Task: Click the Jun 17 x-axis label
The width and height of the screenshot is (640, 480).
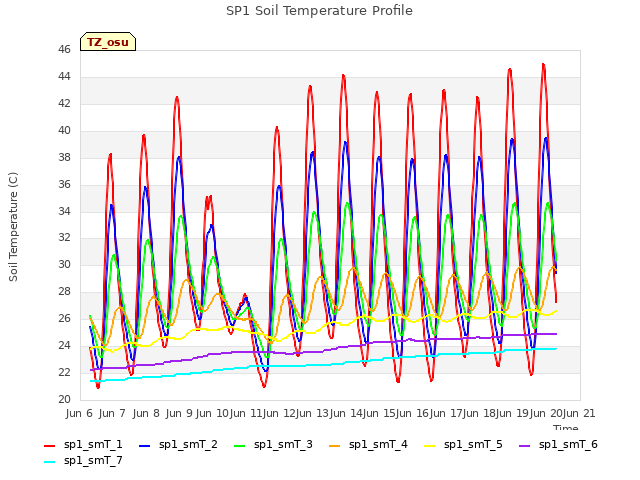Action: [446, 413]
